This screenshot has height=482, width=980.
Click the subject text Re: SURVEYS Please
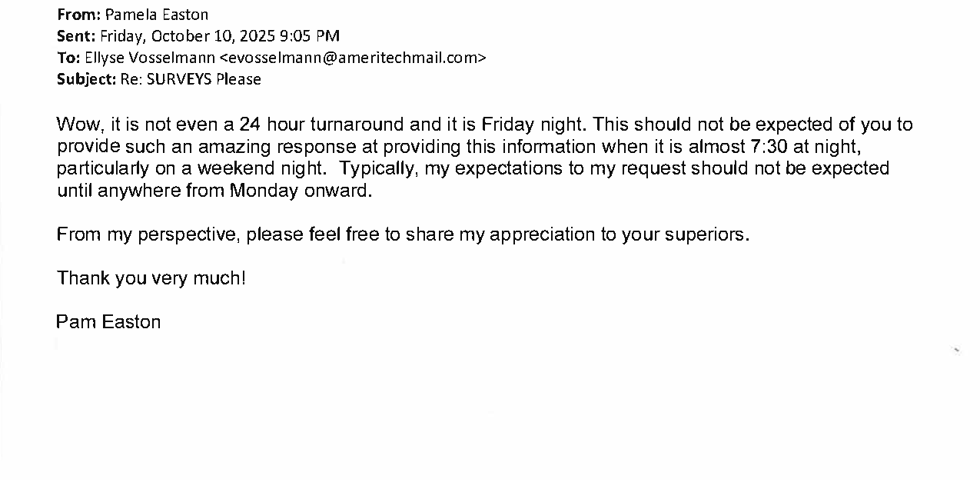pyautogui.click(x=191, y=79)
